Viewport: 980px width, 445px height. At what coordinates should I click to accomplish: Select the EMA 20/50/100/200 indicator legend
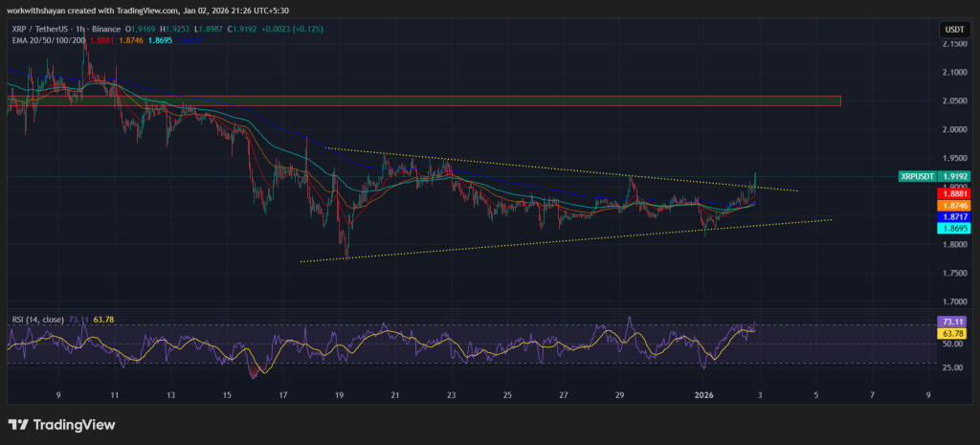tap(48, 42)
